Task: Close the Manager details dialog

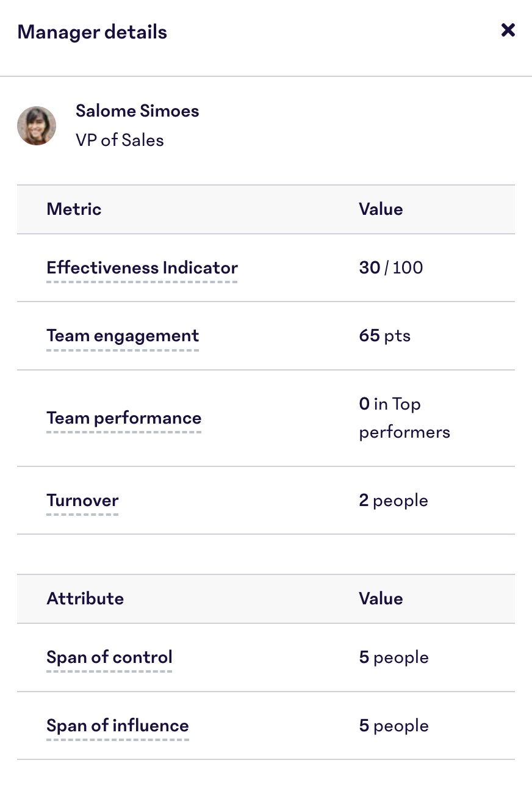Action: 508,30
